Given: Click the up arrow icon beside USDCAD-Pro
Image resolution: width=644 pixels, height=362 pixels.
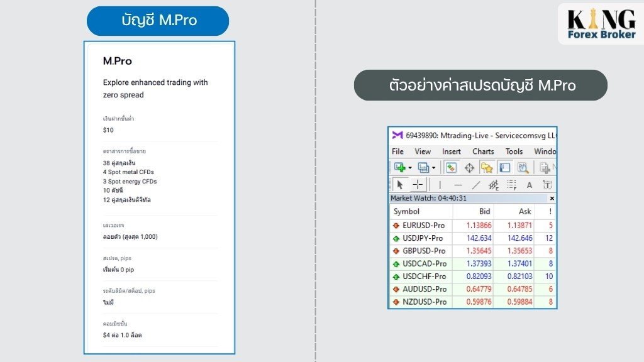Looking at the screenshot, I should [x=396, y=264].
